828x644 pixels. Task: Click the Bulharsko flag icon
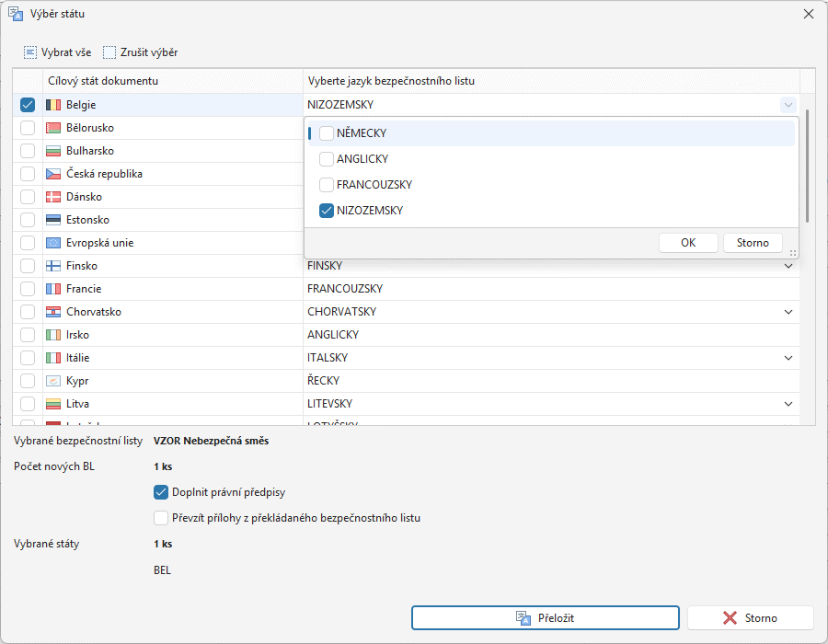(x=53, y=151)
